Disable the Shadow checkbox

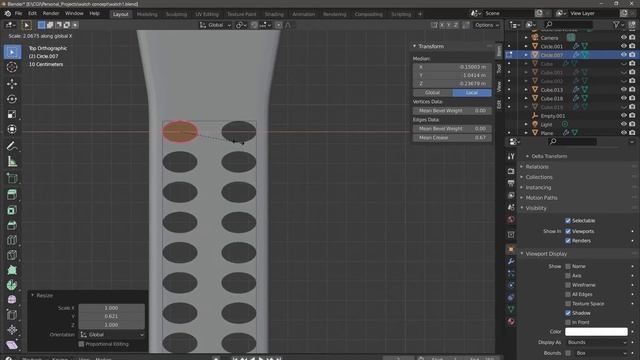(568, 313)
